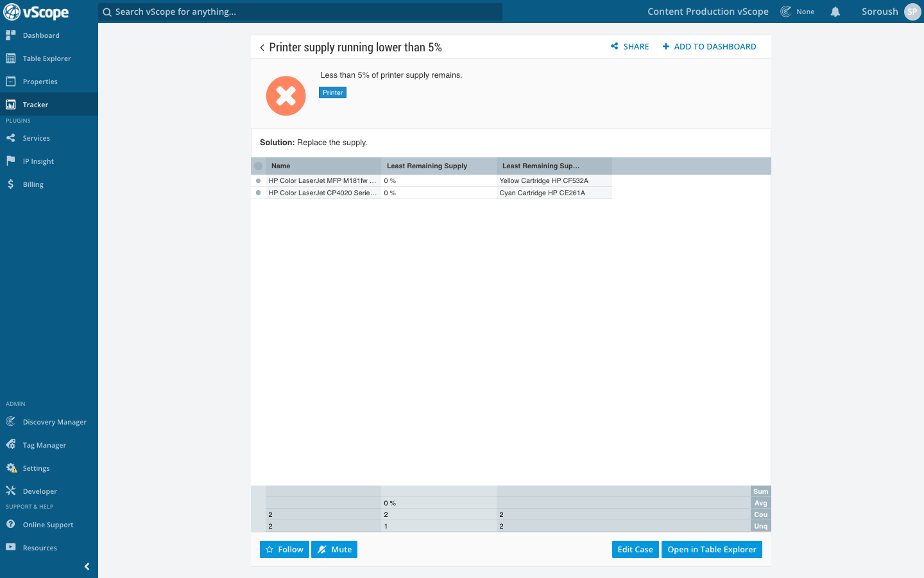Click the vScope logo
924x578 pixels.
point(36,12)
